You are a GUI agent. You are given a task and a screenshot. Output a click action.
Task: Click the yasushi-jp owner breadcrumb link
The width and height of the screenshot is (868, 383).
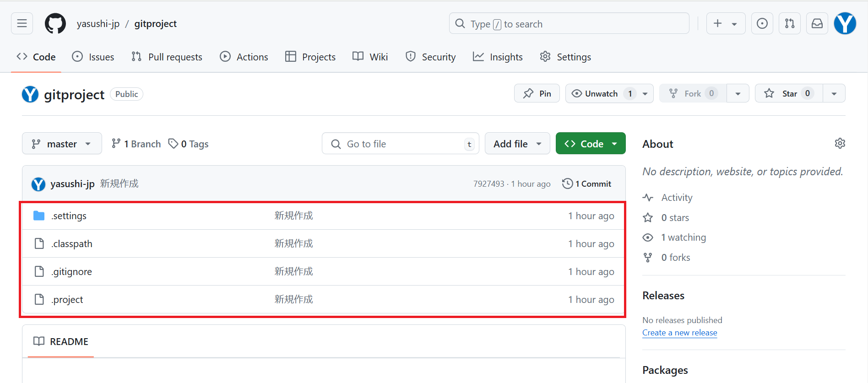tap(98, 24)
